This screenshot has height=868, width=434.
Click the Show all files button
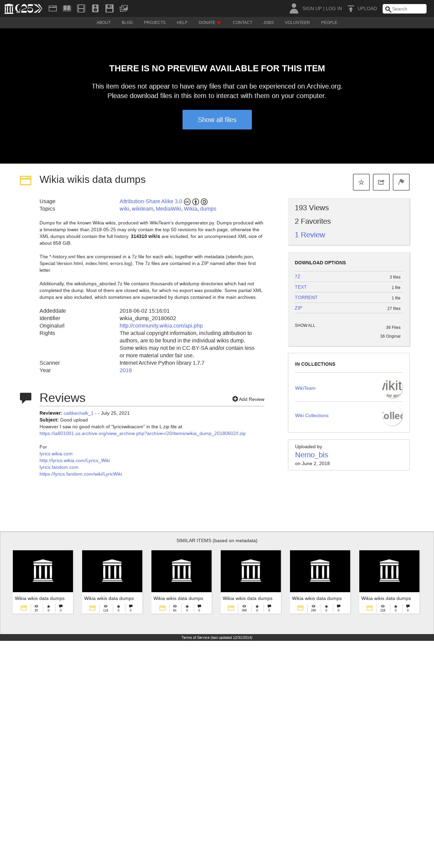coord(217,120)
